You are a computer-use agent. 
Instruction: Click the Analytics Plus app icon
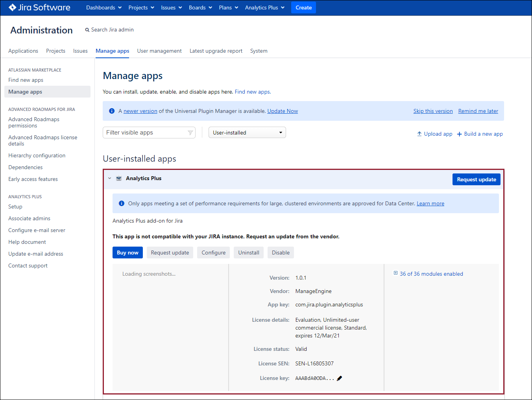119,179
